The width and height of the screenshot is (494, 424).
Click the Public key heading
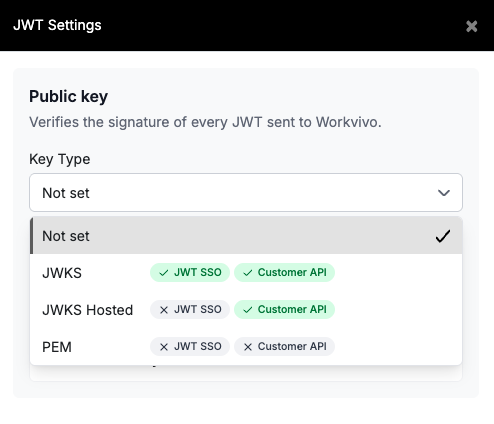[x=68, y=97]
